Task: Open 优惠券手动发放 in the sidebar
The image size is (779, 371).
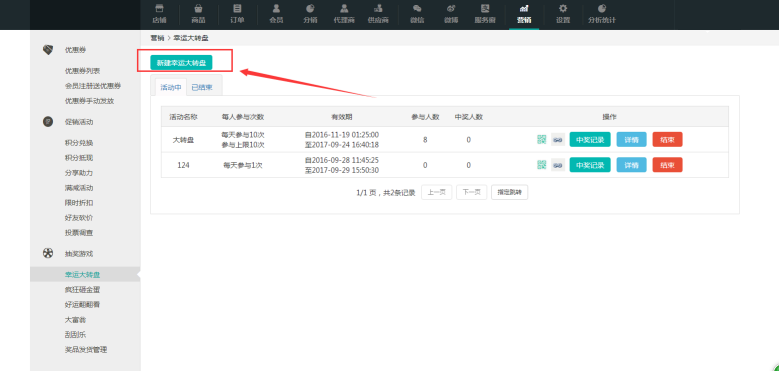Action: pyautogui.click(x=89, y=101)
